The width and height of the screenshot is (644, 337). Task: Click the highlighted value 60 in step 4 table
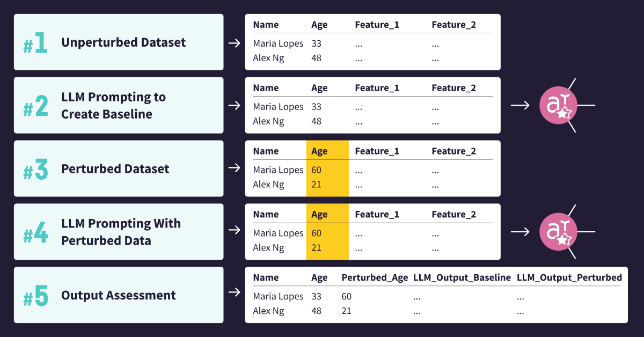click(x=317, y=233)
